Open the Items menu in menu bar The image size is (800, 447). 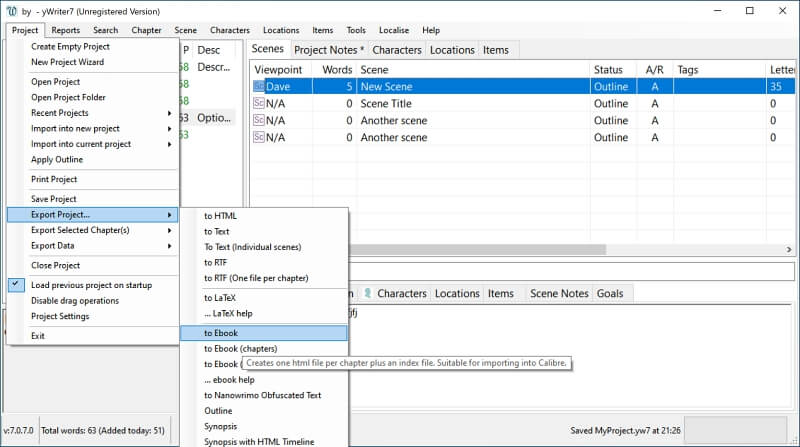(322, 30)
